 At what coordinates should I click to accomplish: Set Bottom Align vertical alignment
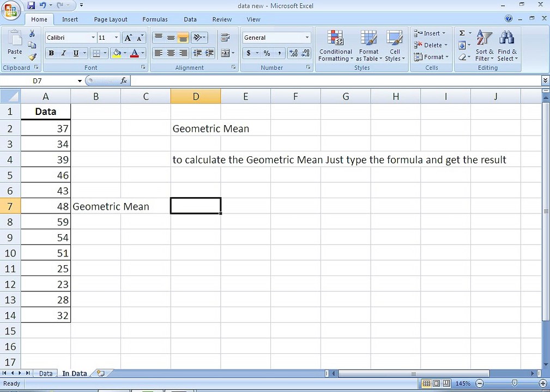click(183, 38)
